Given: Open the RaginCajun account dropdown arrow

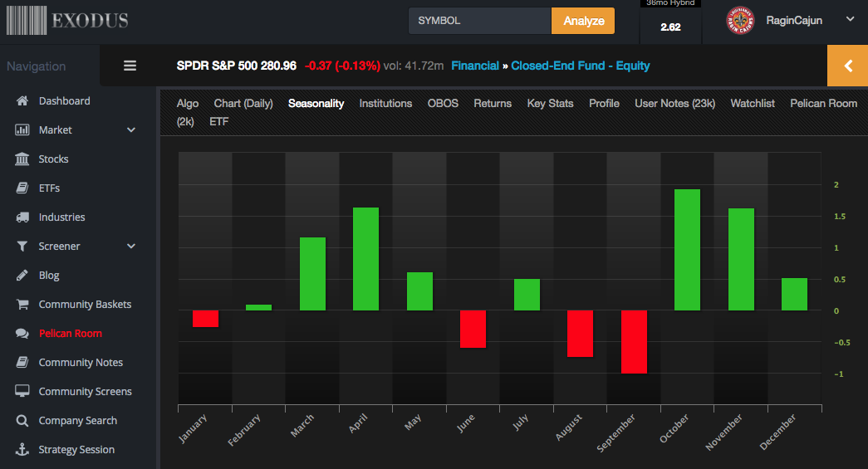Looking at the screenshot, I should coord(851,19).
